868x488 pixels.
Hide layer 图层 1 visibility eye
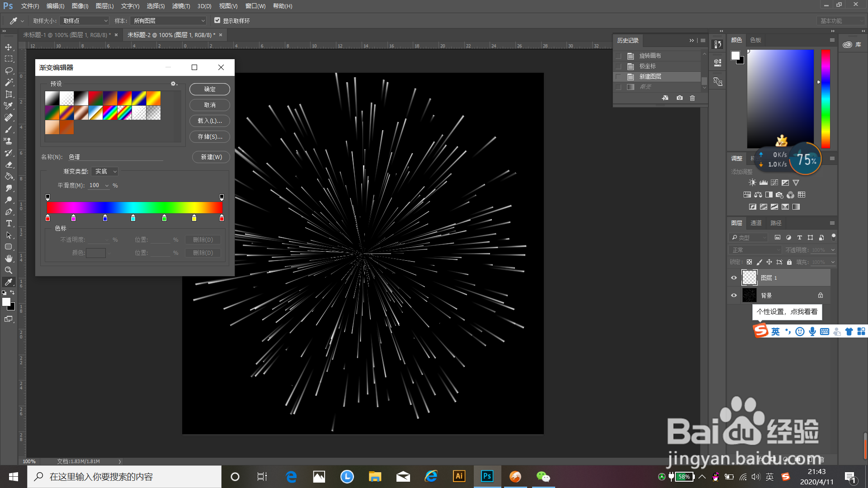[x=734, y=278]
